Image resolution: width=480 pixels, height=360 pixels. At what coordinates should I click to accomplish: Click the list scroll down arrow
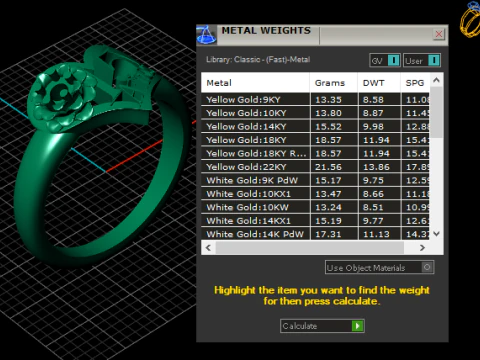pos(436,234)
